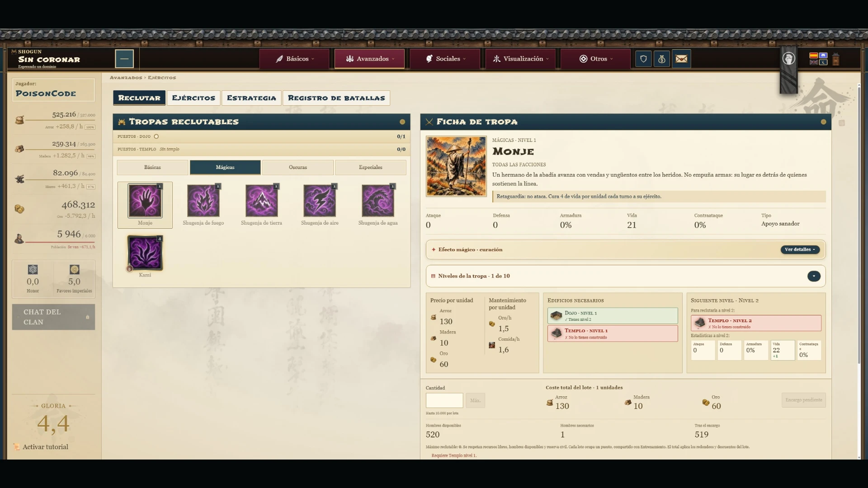The width and height of the screenshot is (868, 488).
Task: Open the Registro de batallas tab
Action: (x=336, y=98)
